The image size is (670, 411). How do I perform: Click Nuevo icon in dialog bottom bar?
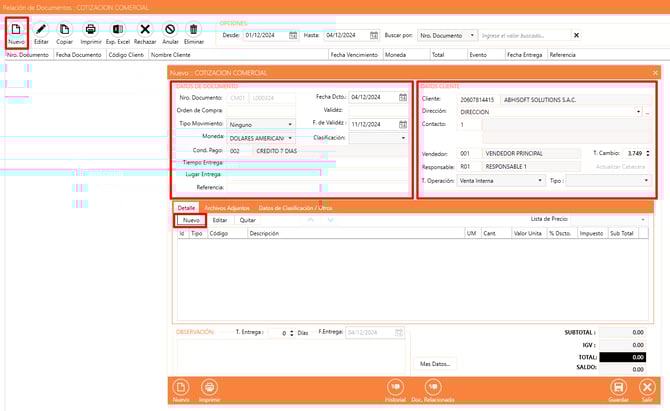click(181, 388)
